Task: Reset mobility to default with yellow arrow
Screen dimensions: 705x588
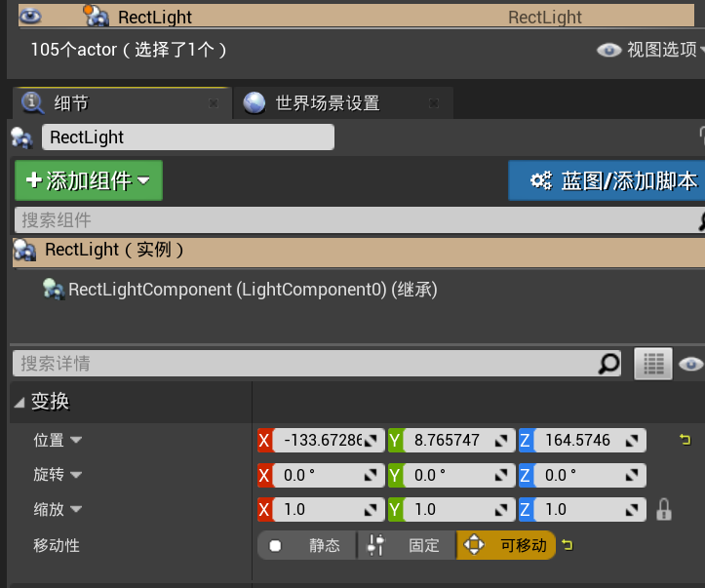Action: 568,545
